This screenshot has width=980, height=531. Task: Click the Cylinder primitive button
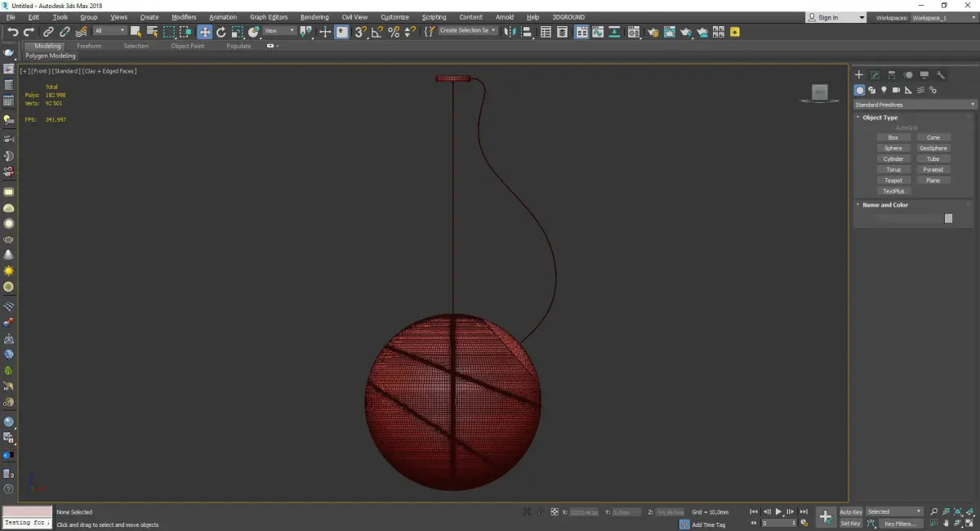[893, 158]
